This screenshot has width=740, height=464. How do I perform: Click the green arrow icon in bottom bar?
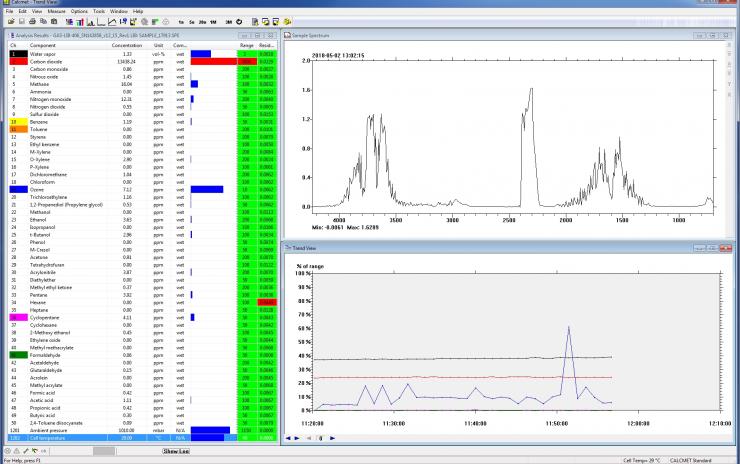click(x=35, y=451)
